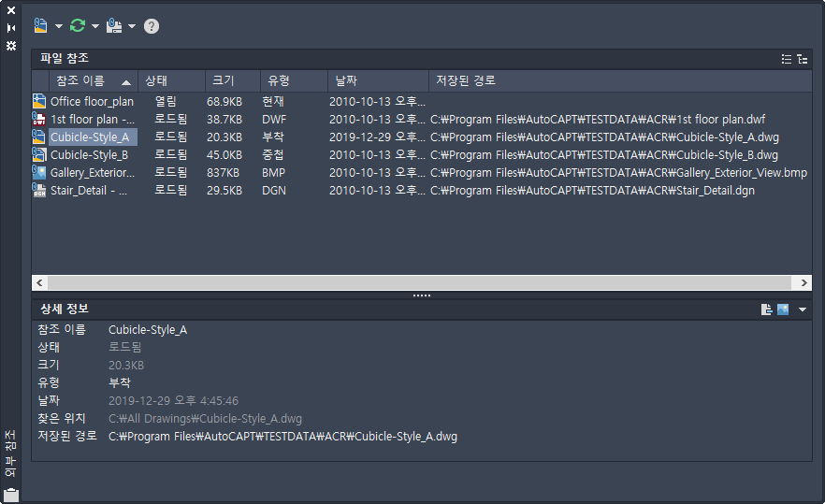825x504 pixels.
Task: Click the saved path of Cubicle-Style_B.dwg
Action: point(604,155)
